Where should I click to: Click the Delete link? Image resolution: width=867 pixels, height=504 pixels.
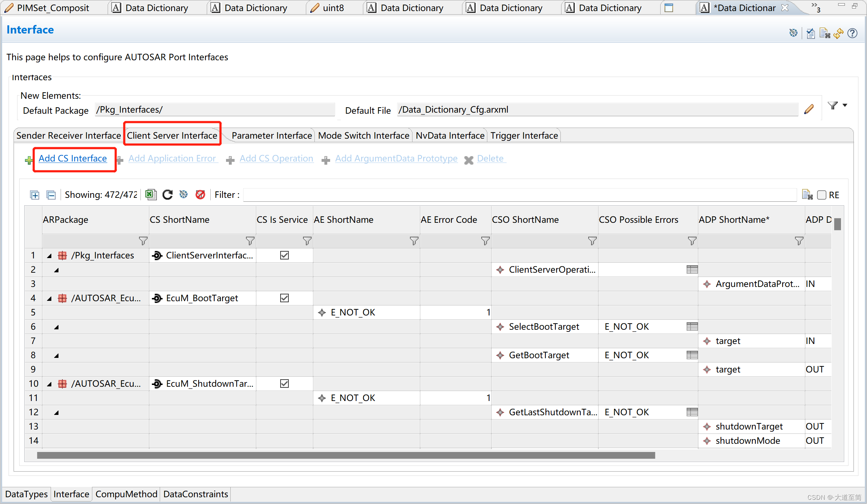coord(490,158)
